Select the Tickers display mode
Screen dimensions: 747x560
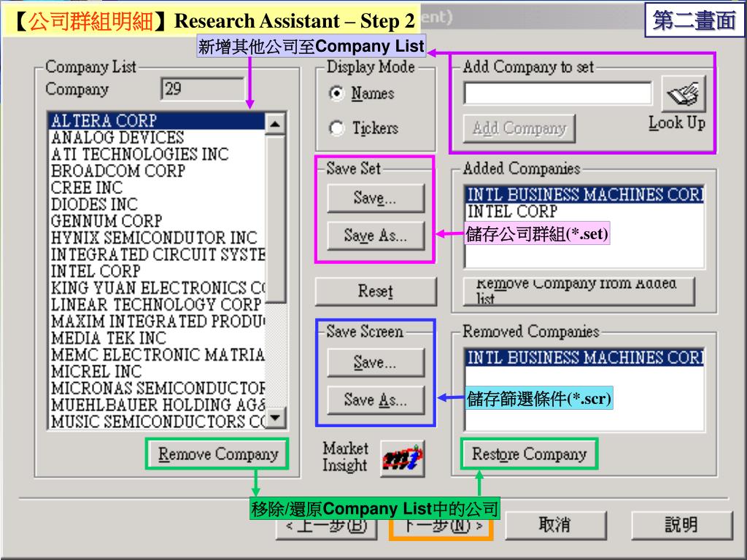pyautogui.click(x=337, y=128)
